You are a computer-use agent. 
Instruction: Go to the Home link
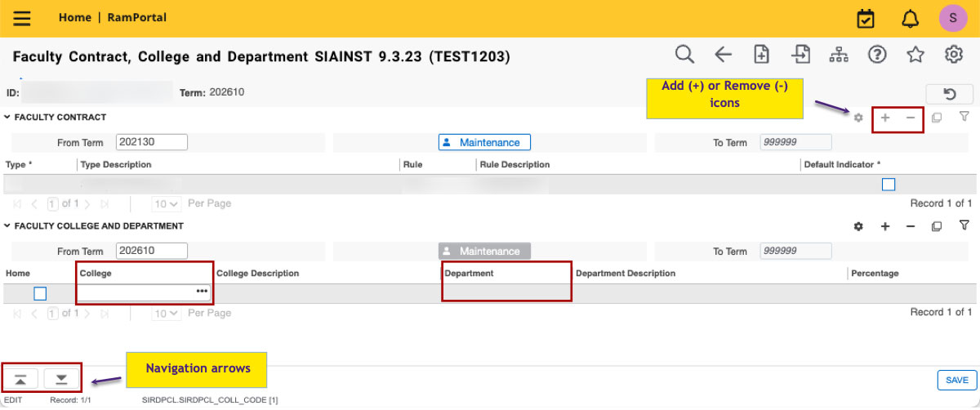point(75,17)
